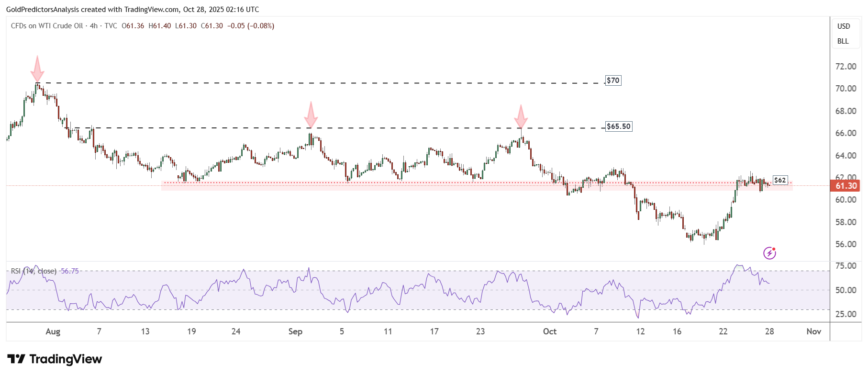Viewport: 868px width, 377px height.
Task: Click the 72.00 tick on the price axis
Action: click(x=846, y=67)
